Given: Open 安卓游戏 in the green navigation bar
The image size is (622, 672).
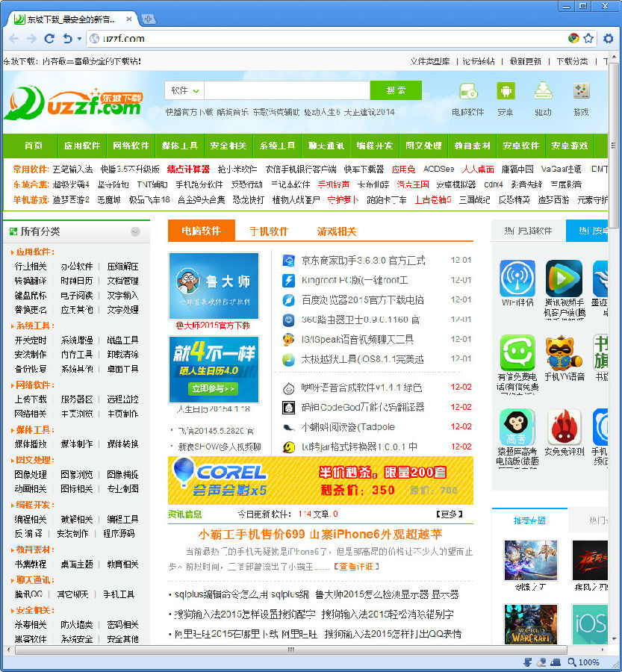Looking at the screenshot, I should coord(570,146).
